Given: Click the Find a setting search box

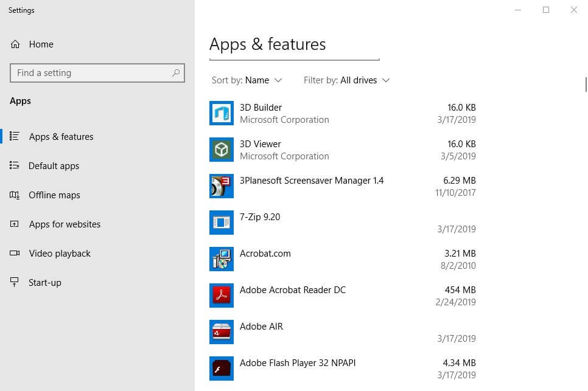Looking at the screenshot, I should point(97,72).
